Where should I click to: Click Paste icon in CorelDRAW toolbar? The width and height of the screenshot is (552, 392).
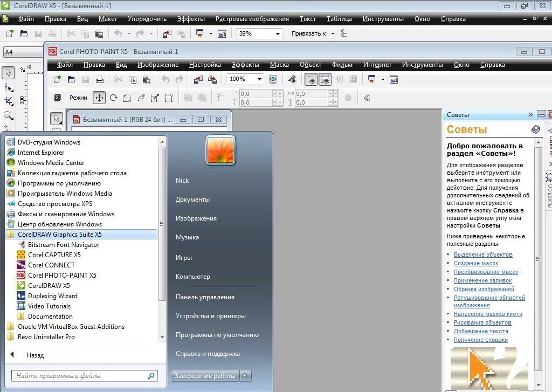(99, 34)
